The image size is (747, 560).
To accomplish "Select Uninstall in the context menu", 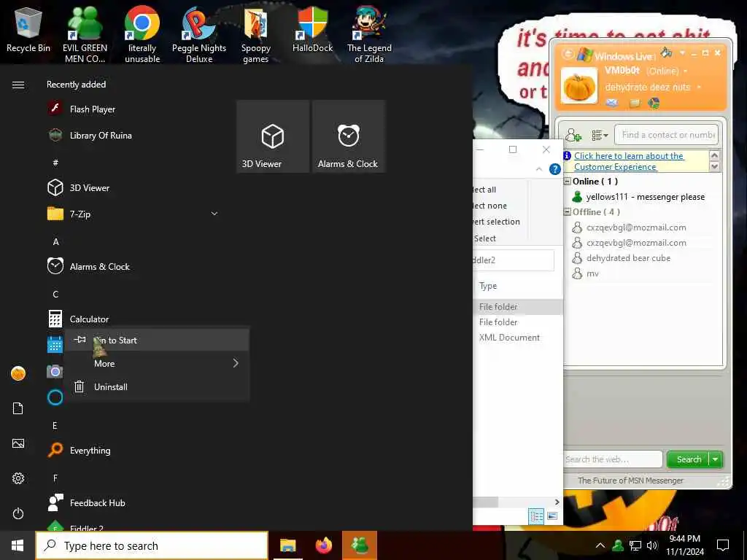I will [157, 386].
